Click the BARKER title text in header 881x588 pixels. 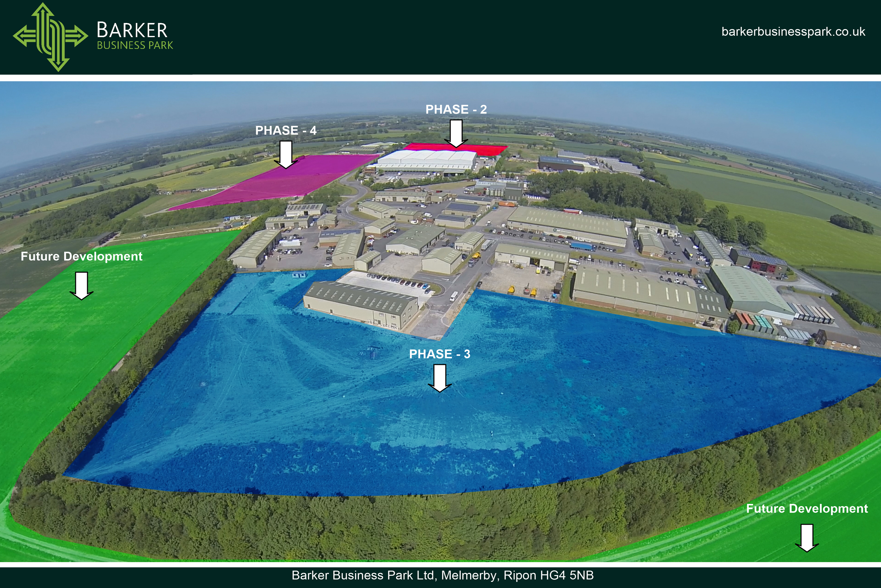click(x=132, y=30)
